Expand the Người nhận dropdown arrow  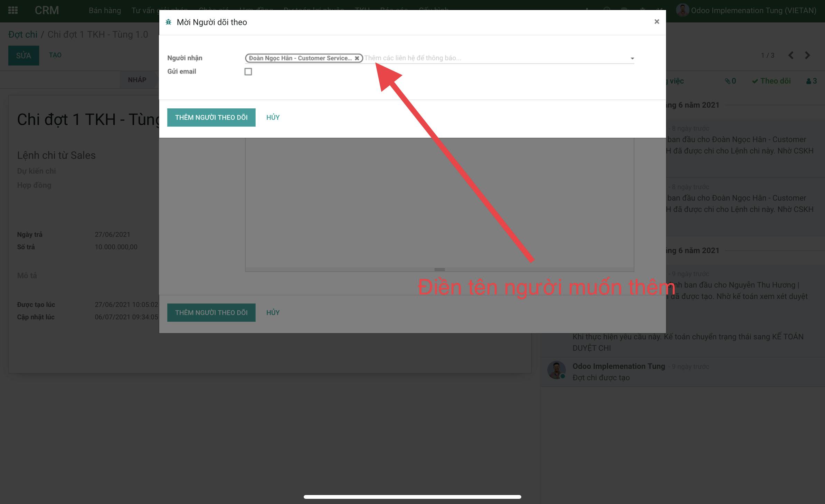[x=632, y=58]
